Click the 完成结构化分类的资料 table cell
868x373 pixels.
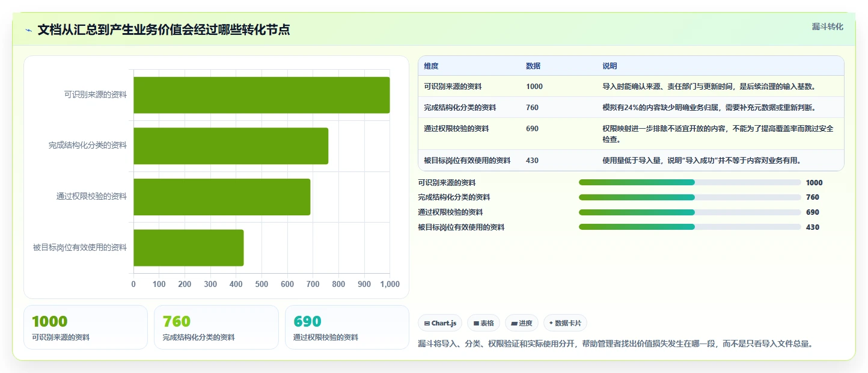pyautogui.click(x=460, y=108)
